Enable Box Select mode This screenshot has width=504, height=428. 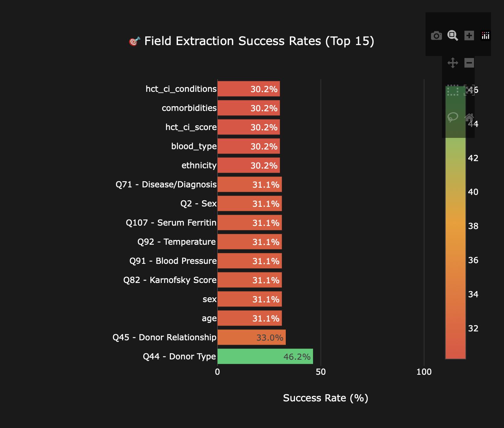click(x=453, y=90)
